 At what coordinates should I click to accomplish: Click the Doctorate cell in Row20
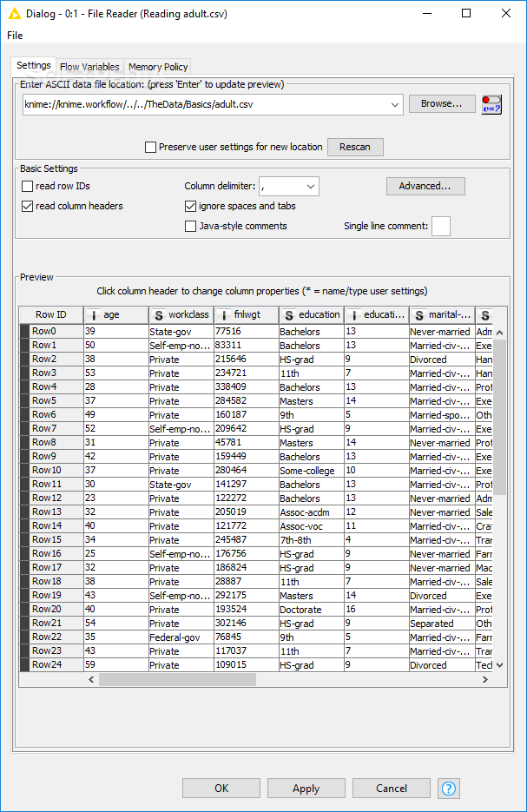pyautogui.click(x=312, y=610)
